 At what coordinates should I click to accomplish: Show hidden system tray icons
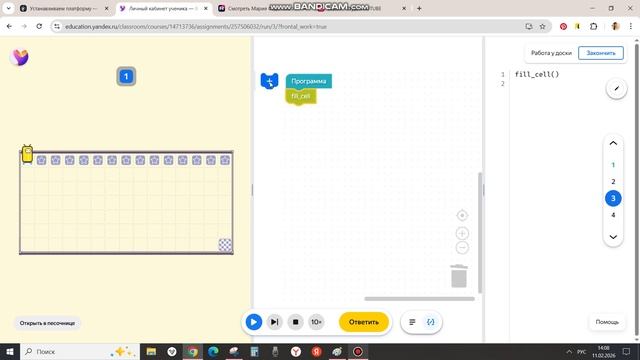point(569,351)
